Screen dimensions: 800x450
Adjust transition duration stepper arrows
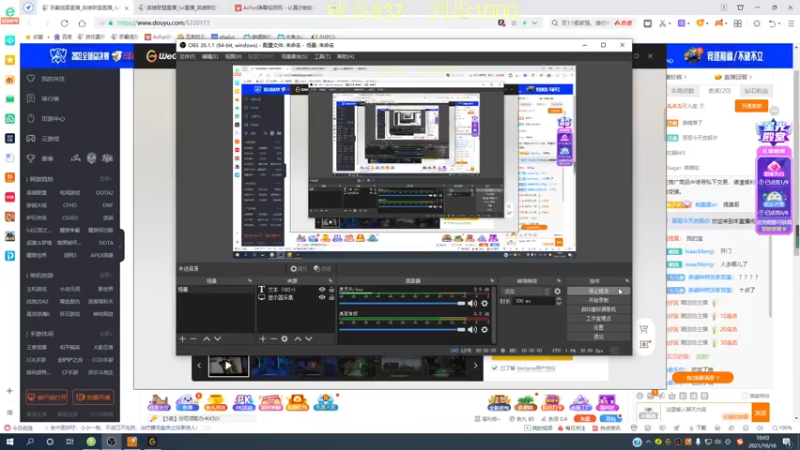click(559, 301)
